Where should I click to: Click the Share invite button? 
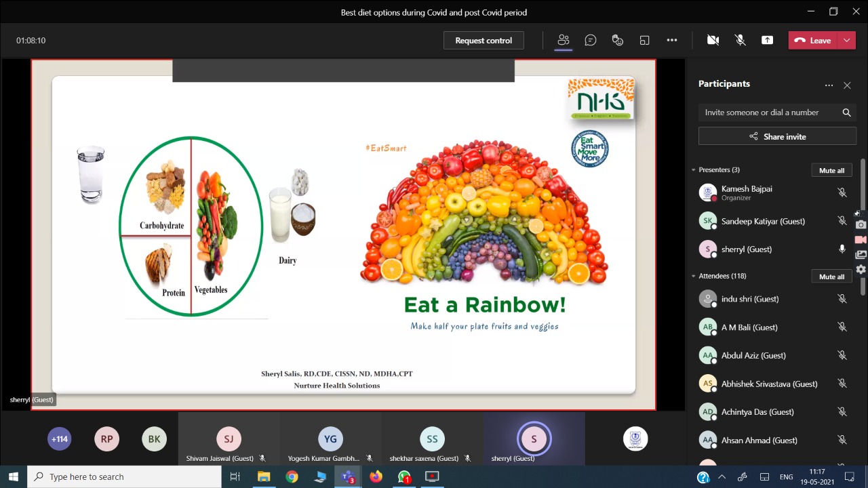click(x=777, y=136)
